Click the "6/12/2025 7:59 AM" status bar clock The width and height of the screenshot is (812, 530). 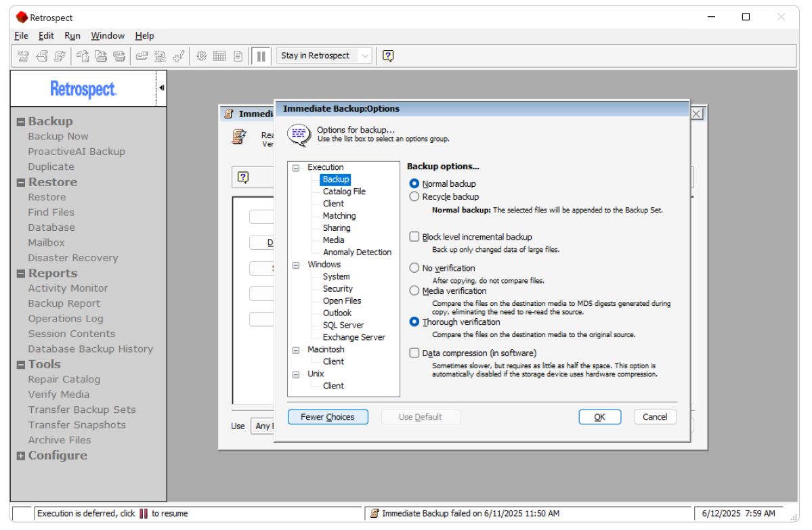point(738,514)
